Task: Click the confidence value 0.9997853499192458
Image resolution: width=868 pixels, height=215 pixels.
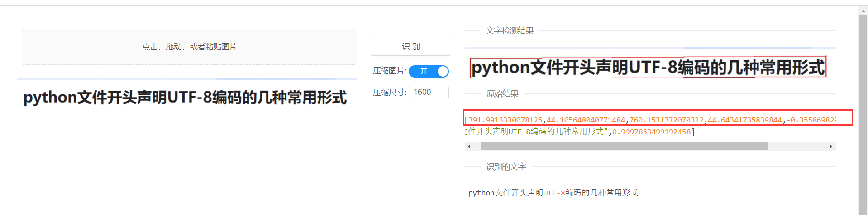Action: 652,132
